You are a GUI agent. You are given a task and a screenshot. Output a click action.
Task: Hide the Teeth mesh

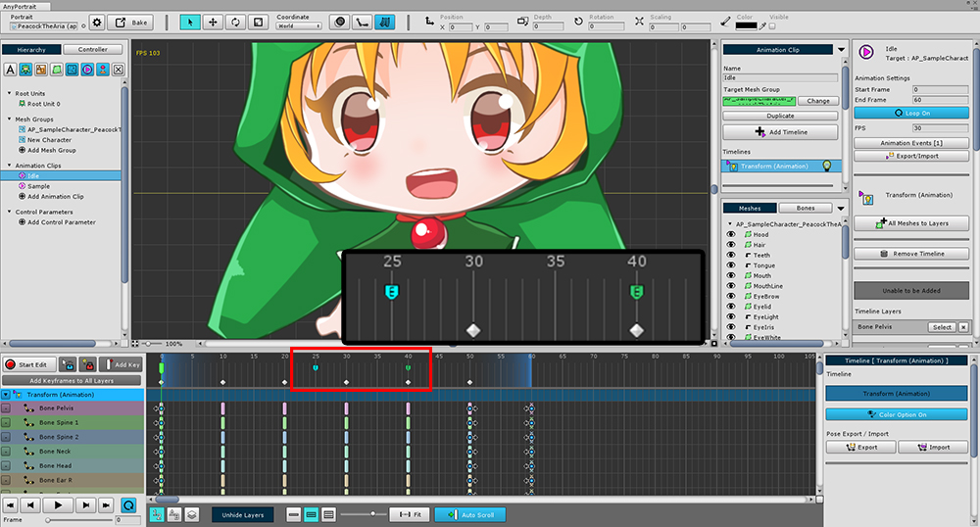click(730, 255)
